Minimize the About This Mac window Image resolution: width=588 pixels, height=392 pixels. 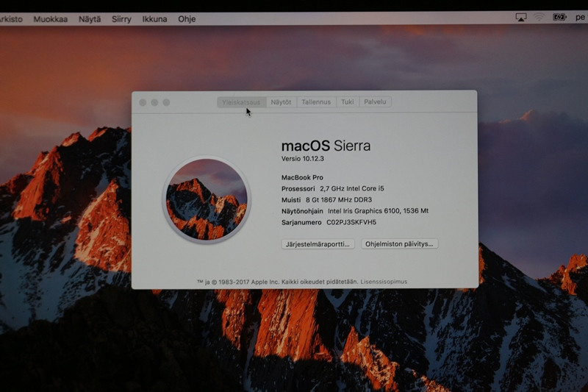[x=154, y=102]
